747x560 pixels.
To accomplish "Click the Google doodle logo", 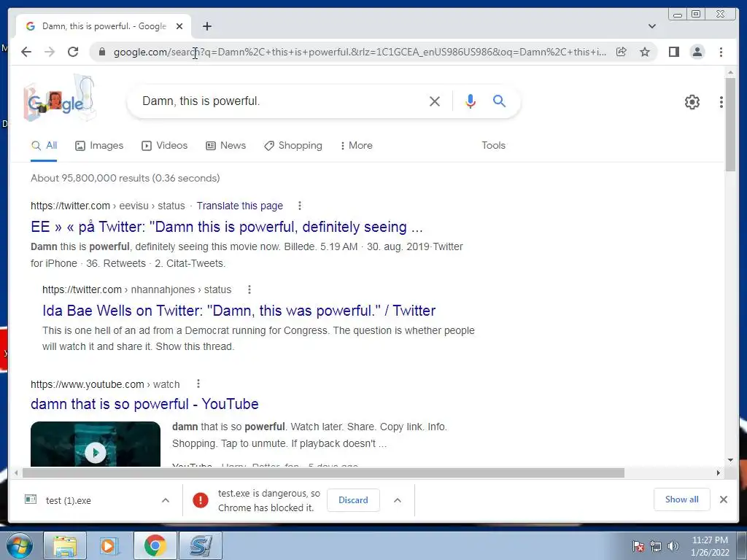I will coord(59,99).
